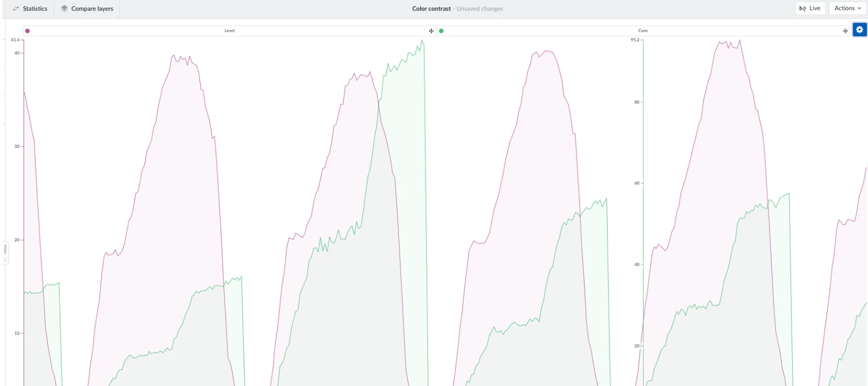Image resolution: width=868 pixels, height=386 pixels.
Task: Open the blue gear settings icon
Action: pos(859,29)
